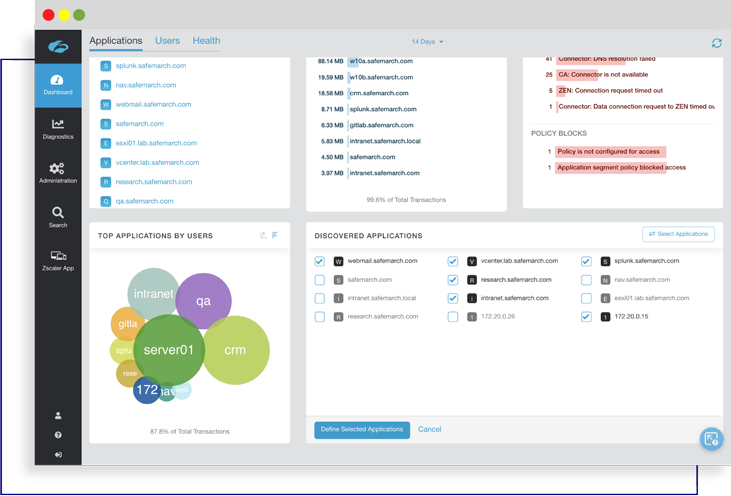This screenshot has height=496, width=731.
Task: Click the Select Applications button
Action: (678, 234)
